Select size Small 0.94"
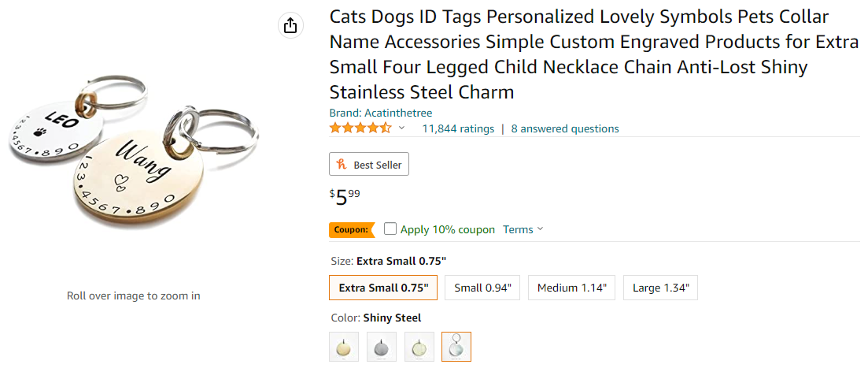The image size is (868, 368). (482, 288)
